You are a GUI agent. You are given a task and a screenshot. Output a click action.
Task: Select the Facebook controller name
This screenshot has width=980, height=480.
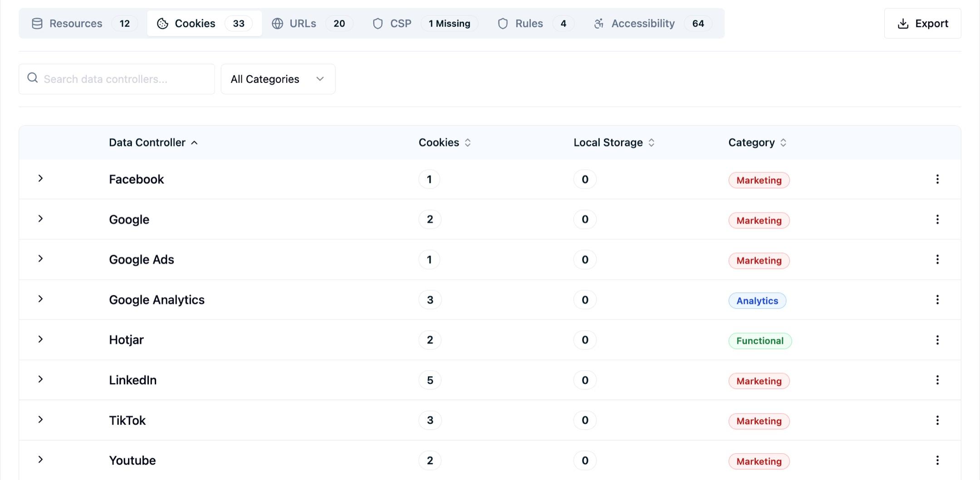click(x=136, y=179)
